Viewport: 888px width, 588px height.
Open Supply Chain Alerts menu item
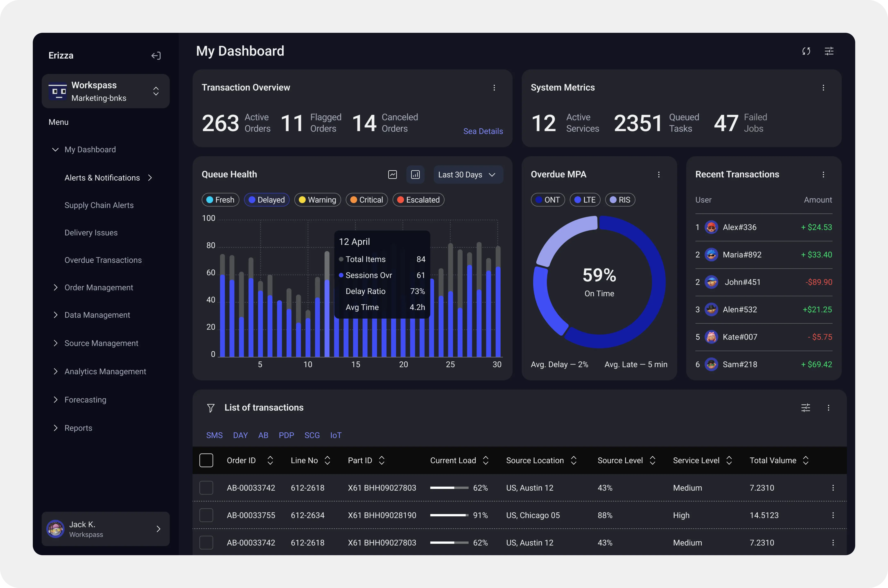click(x=99, y=205)
